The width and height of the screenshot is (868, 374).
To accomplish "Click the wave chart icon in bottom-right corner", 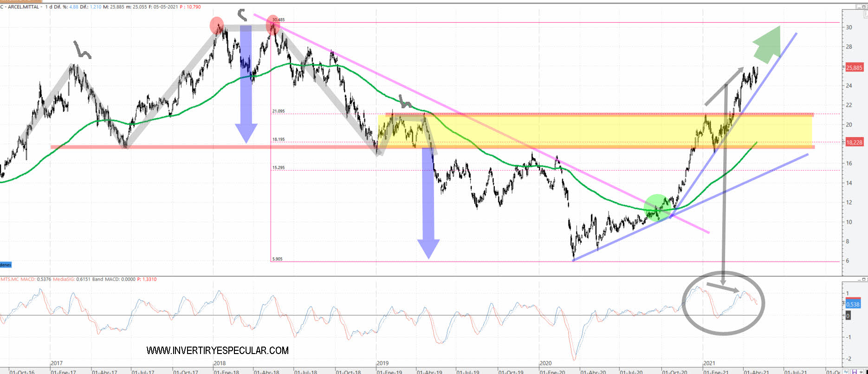I will point(846,372).
